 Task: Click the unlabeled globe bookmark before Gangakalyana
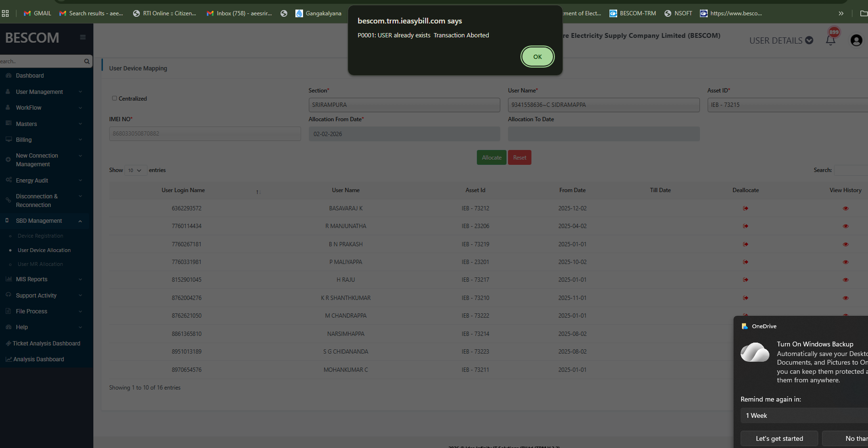click(284, 13)
